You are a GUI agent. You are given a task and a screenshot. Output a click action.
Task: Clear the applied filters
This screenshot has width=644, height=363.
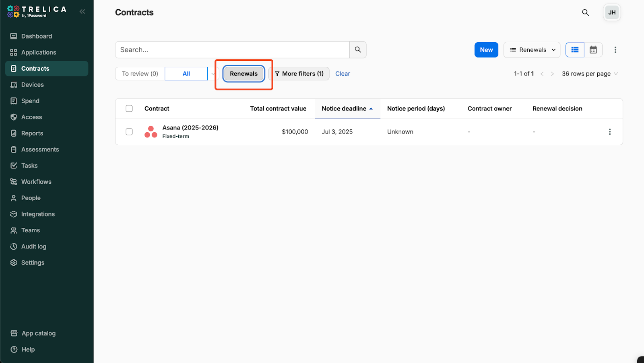point(343,74)
